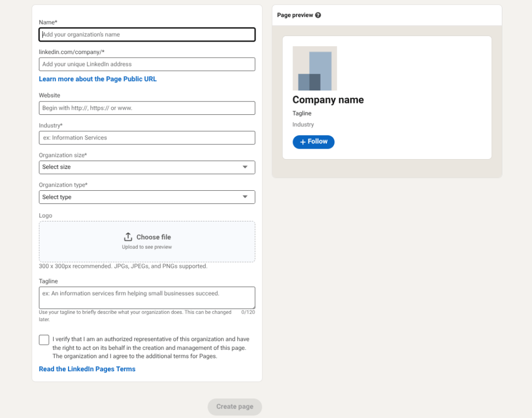This screenshot has height=418, width=532.
Task: Click the organization Name input field
Action: coord(147,34)
